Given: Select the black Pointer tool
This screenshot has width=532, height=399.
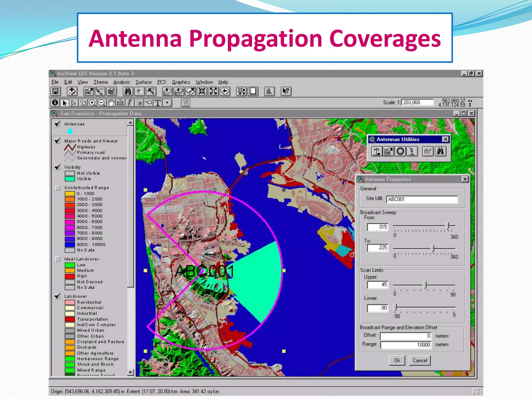Looking at the screenshot, I should coord(64,103).
